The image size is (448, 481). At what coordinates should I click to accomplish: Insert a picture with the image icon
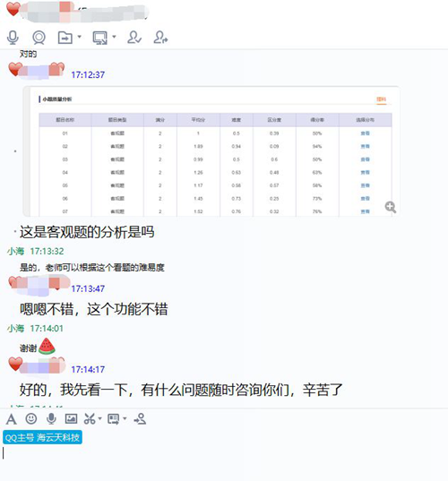[x=71, y=418]
